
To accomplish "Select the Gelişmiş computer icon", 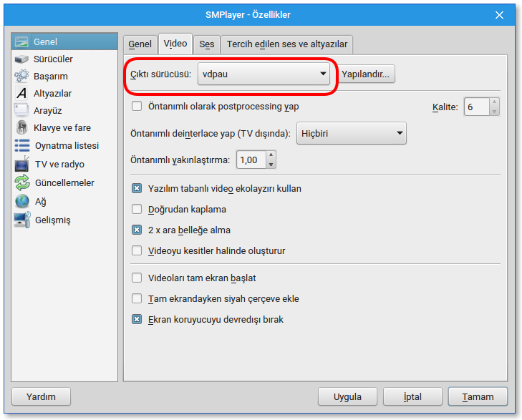I will [x=22, y=220].
